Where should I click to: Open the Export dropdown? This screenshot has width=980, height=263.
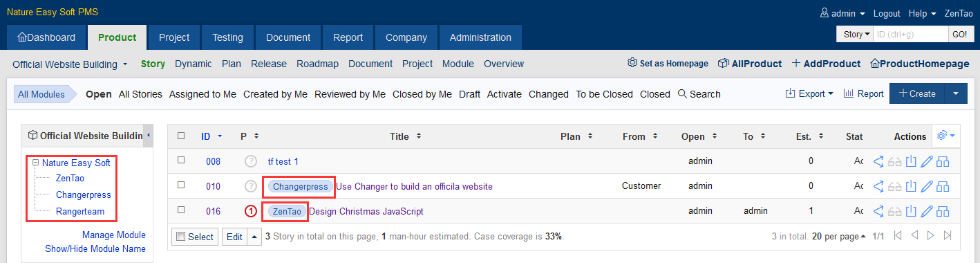pyautogui.click(x=809, y=93)
